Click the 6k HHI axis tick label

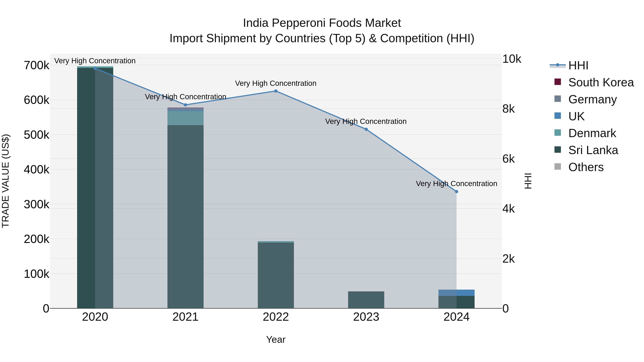[x=509, y=159]
